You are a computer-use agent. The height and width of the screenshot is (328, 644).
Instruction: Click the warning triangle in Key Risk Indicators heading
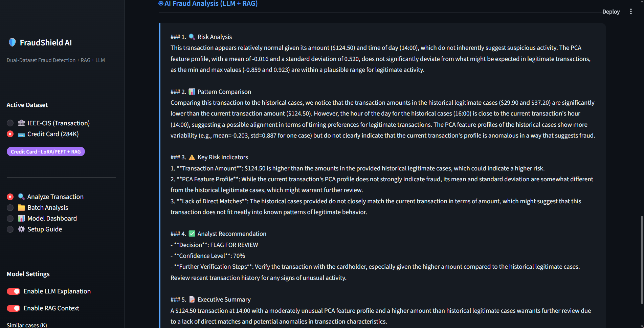[192, 157]
